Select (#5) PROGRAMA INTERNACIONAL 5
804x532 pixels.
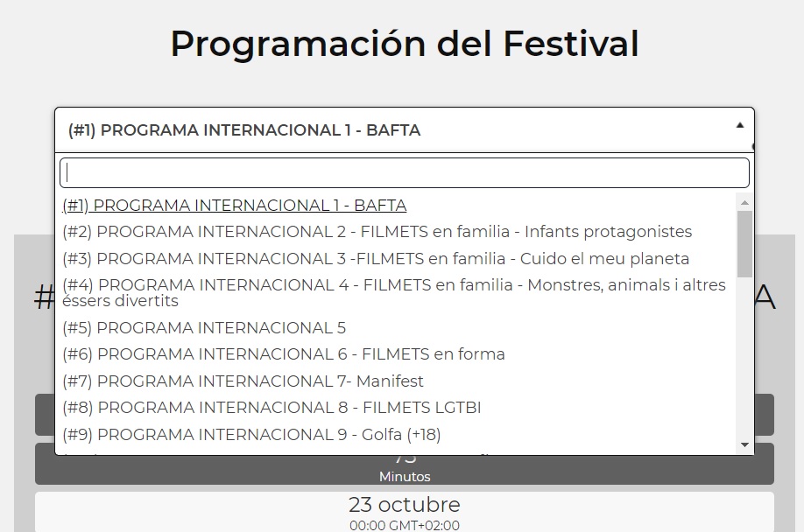pyautogui.click(x=204, y=328)
